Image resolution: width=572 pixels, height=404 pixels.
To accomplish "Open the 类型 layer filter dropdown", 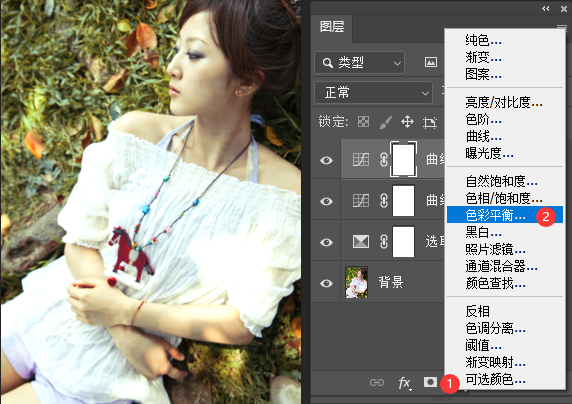I will coord(359,63).
